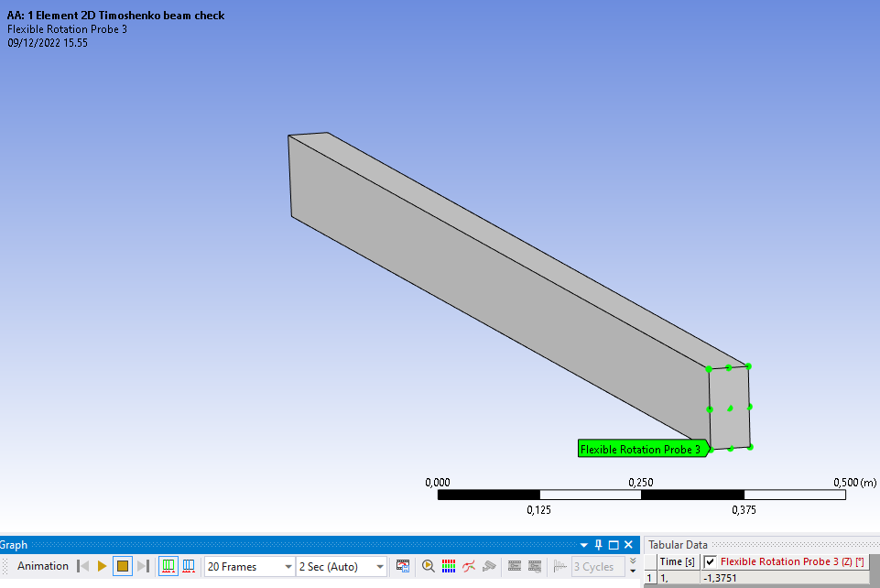Select the -1,3751 probe value cell

[785, 578]
